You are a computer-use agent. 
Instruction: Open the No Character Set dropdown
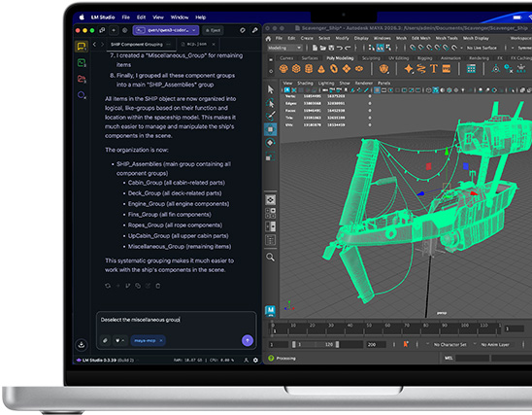click(450, 344)
